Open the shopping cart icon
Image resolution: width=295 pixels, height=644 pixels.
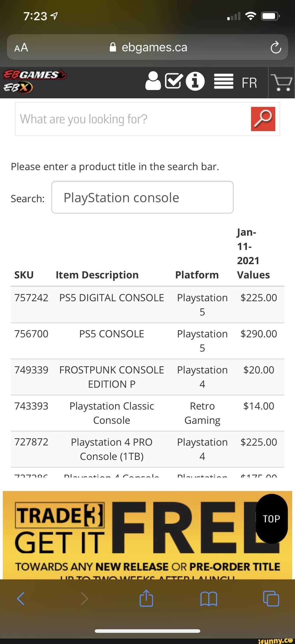pyautogui.click(x=282, y=82)
